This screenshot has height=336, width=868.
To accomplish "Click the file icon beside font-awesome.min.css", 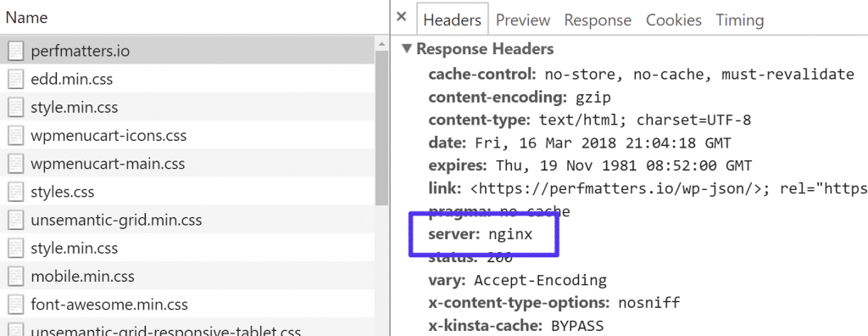I will pyautogui.click(x=16, y=305).
